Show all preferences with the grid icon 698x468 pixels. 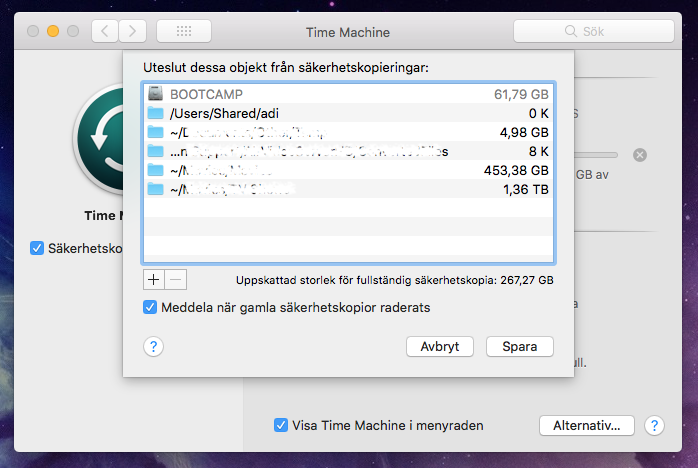point(184,31)
